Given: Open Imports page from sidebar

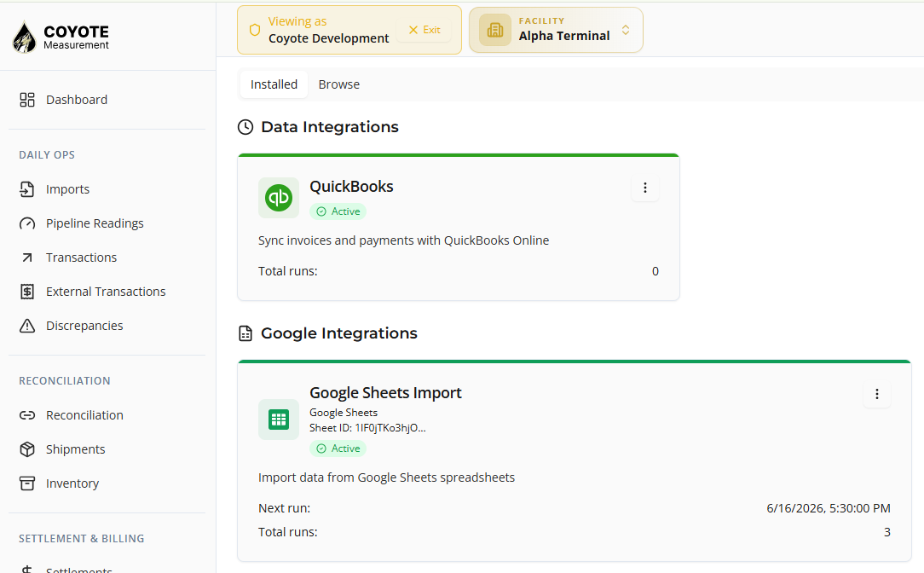Looking at the screenshot, I should 68,189.
